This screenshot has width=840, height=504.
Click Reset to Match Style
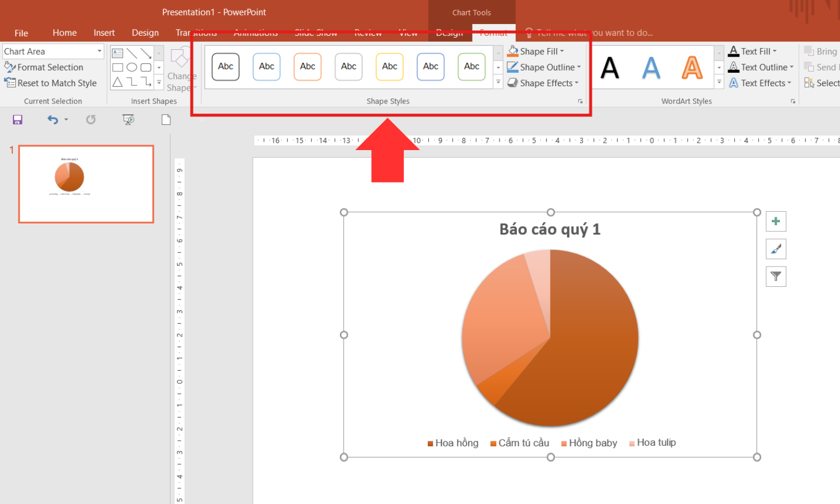pos(52,83)
